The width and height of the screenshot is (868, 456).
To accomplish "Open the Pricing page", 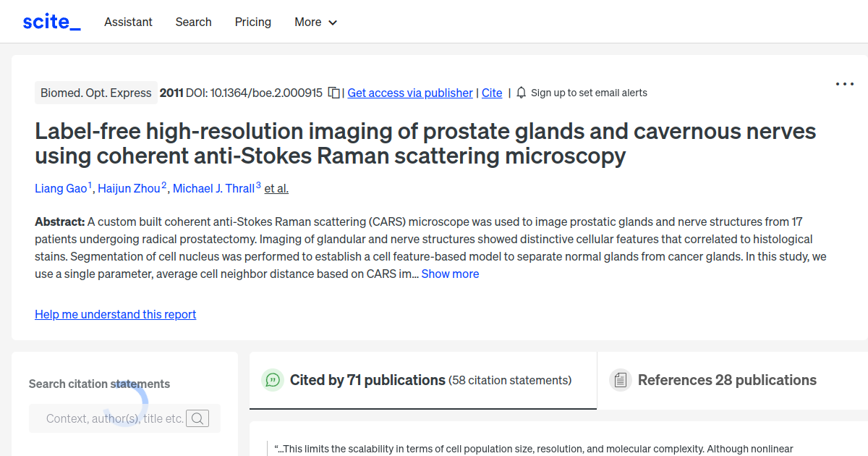I will point(252,22).
